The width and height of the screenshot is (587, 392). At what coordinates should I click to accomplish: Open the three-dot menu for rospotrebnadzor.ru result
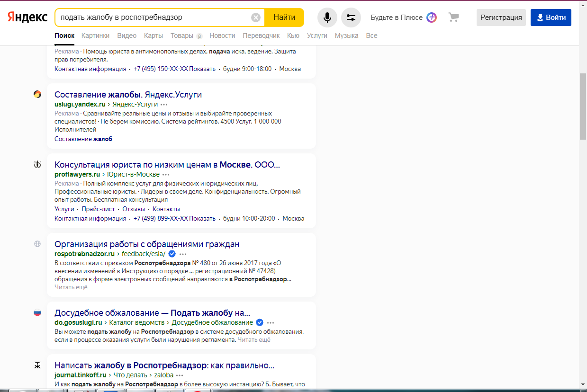pyautogui.click(x=183, y=254)
